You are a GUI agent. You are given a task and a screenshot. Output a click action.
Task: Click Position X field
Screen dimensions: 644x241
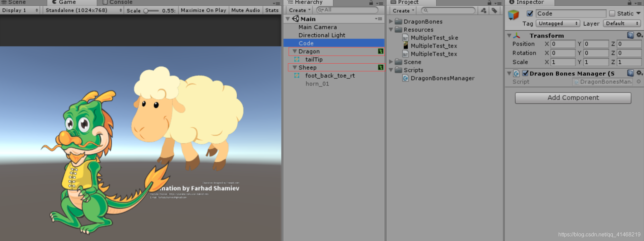(563, 44)
